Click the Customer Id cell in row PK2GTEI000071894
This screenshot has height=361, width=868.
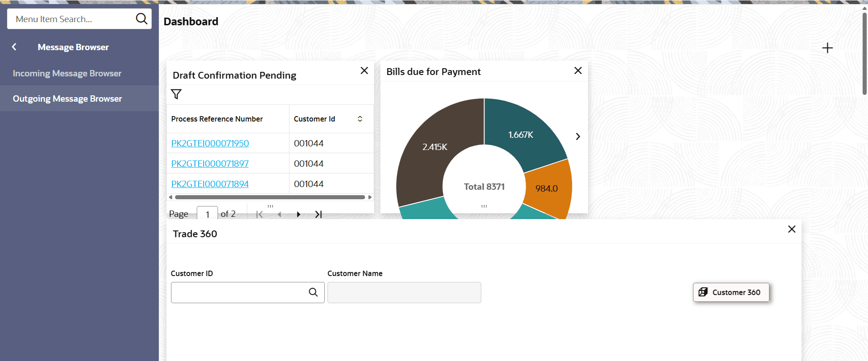[332, 184]
